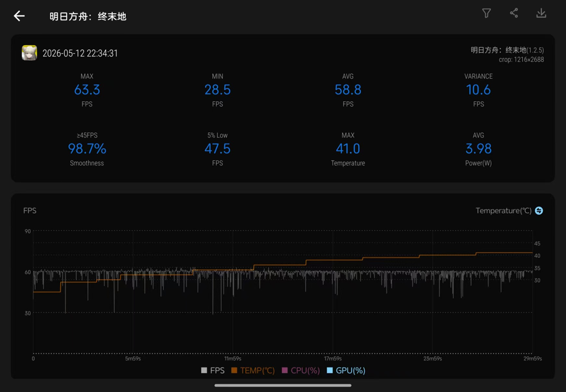Go back using the arrow icon
Image resolution: width=566 pixels, height=392 pixels.
pyautogui.click(x=19, y=16)
